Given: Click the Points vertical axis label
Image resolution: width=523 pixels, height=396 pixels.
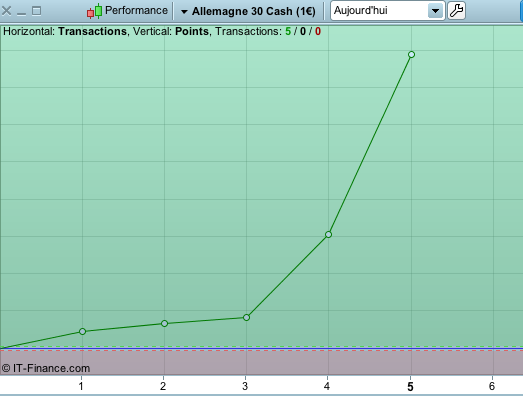Looking at the screenshot, I should 192,31.
